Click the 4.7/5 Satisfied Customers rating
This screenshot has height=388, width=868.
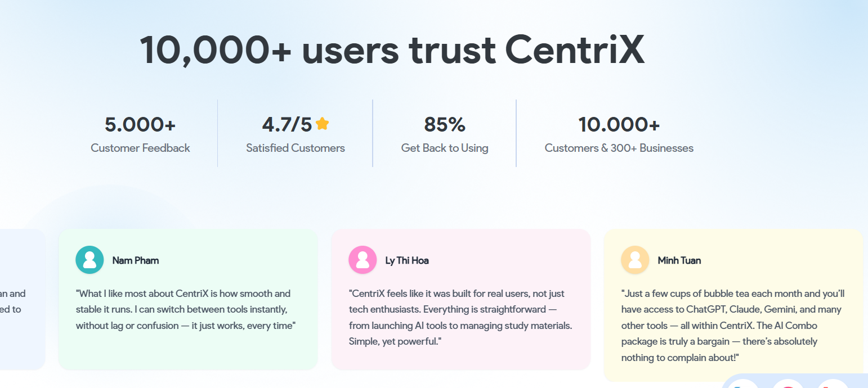(x=296, y=134)
